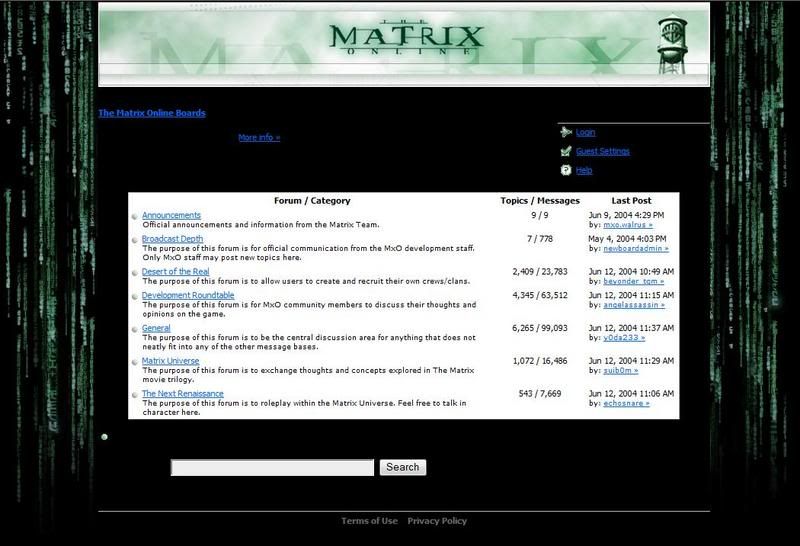
Task: Click the 4,345 / 63,512 count
Action: click(540, 295)
